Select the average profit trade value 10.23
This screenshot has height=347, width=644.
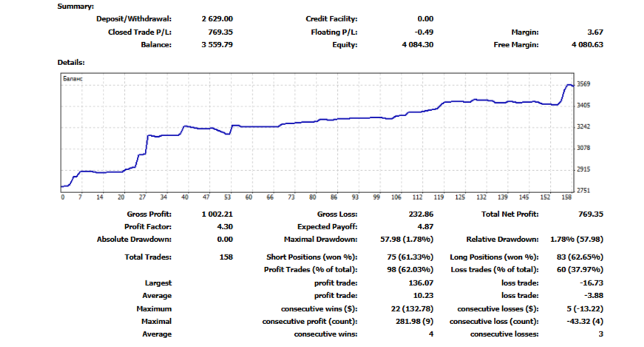point(423,296)
